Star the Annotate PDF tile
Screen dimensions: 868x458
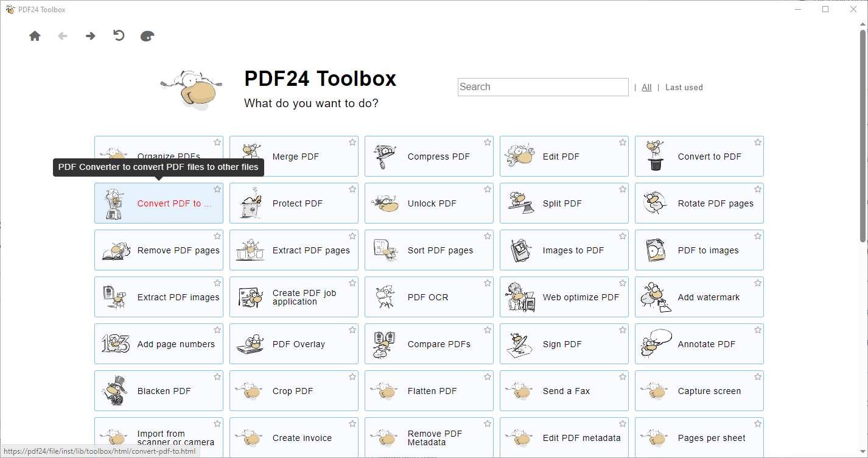pos(758,330)
